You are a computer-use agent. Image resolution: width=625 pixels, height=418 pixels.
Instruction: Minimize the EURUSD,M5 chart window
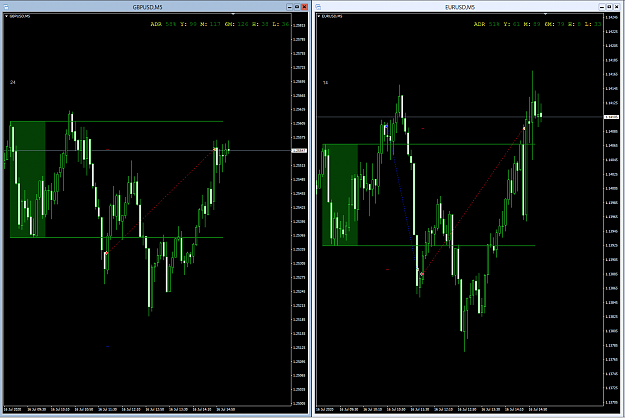pos(602,7)
